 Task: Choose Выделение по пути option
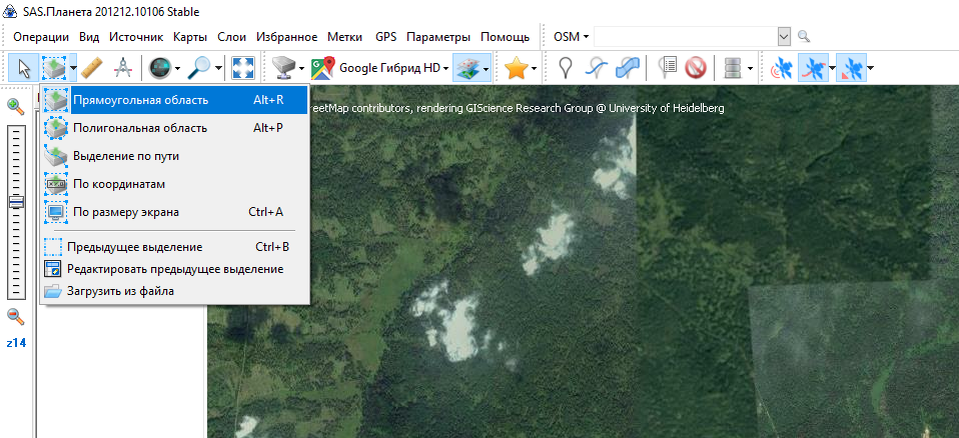[x=175, y=156]
